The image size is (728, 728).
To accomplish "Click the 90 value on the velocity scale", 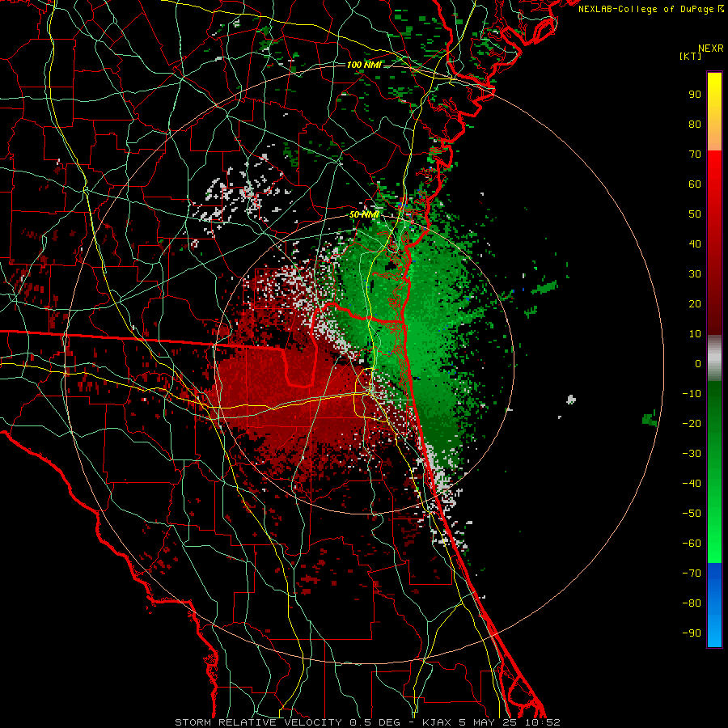I will 695,95.
